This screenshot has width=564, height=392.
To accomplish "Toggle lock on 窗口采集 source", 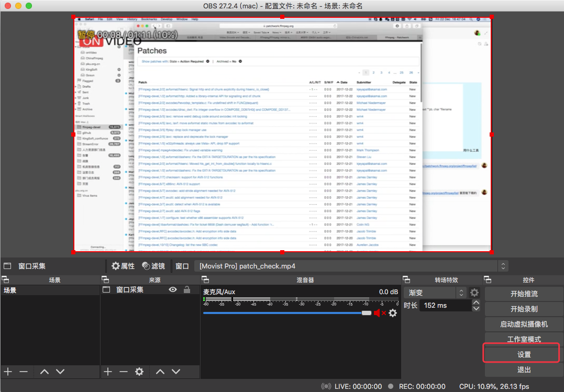I will 186,289.
